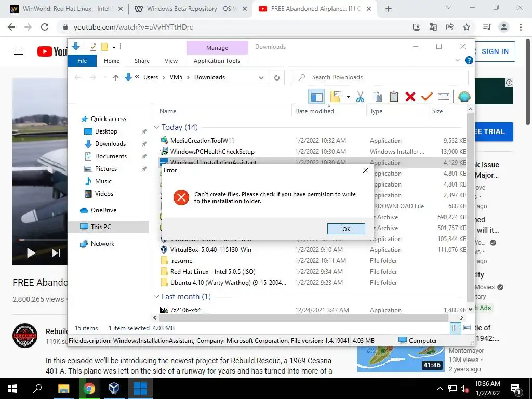The width and height of the screenshot is (532, 399).
Task: Open the Application Tools tab
Action: coord(217,61)
